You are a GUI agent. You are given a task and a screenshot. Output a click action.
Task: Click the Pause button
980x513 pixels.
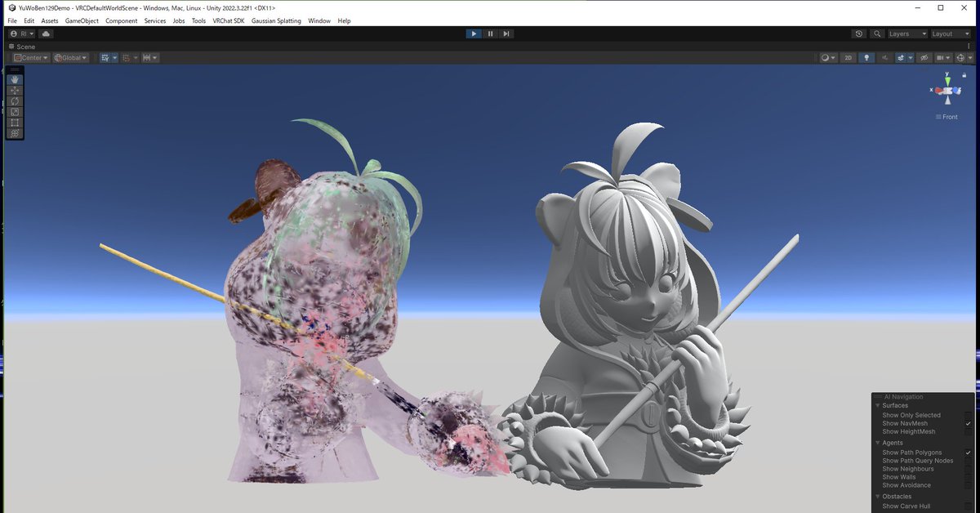(x=490, y=33)
